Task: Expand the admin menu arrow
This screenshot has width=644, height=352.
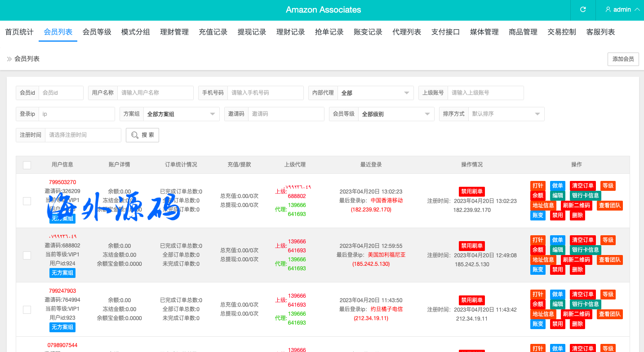Action: click(x=637, y=9)
